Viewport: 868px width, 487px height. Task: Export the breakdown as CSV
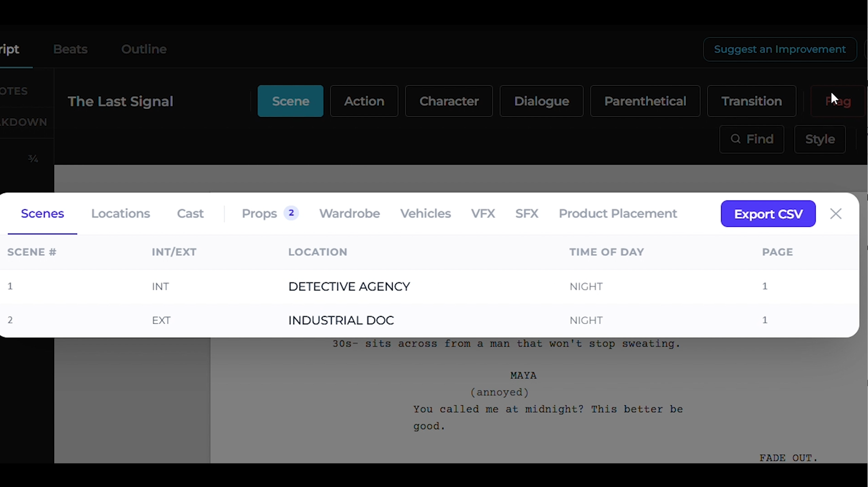768,213
